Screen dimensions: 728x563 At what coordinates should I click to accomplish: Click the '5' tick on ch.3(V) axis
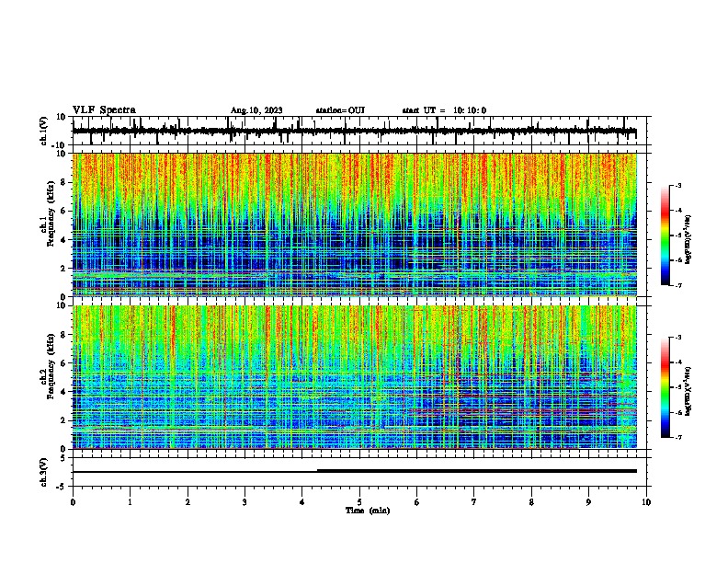64,458
